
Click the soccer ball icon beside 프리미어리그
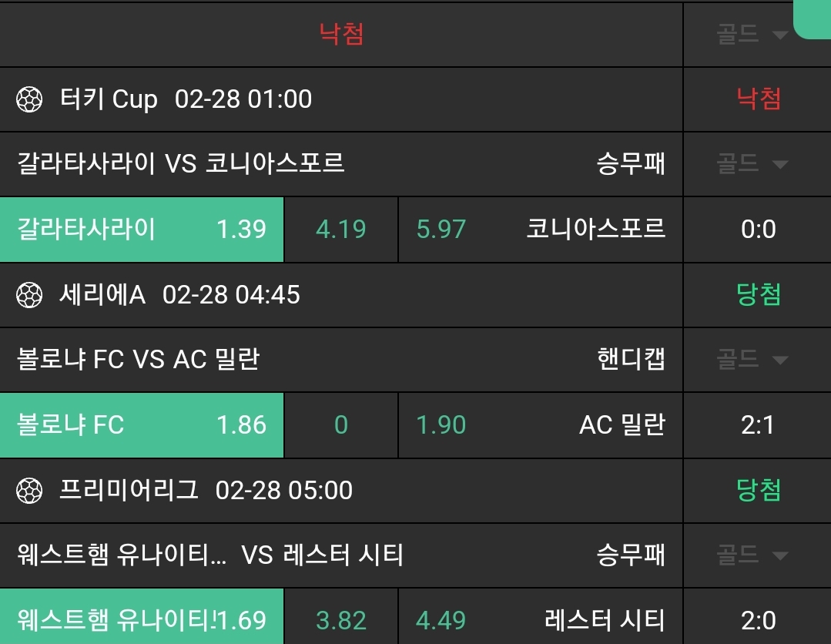pos(29,491)
